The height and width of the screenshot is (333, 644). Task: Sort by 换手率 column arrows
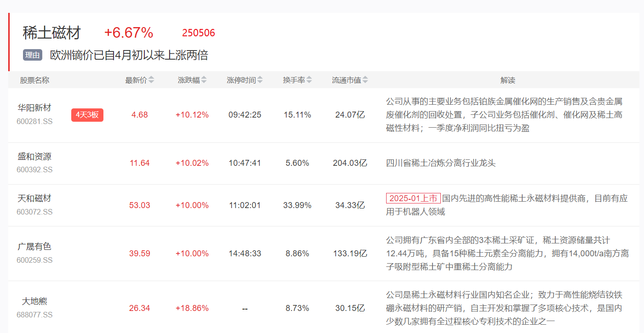309,80
